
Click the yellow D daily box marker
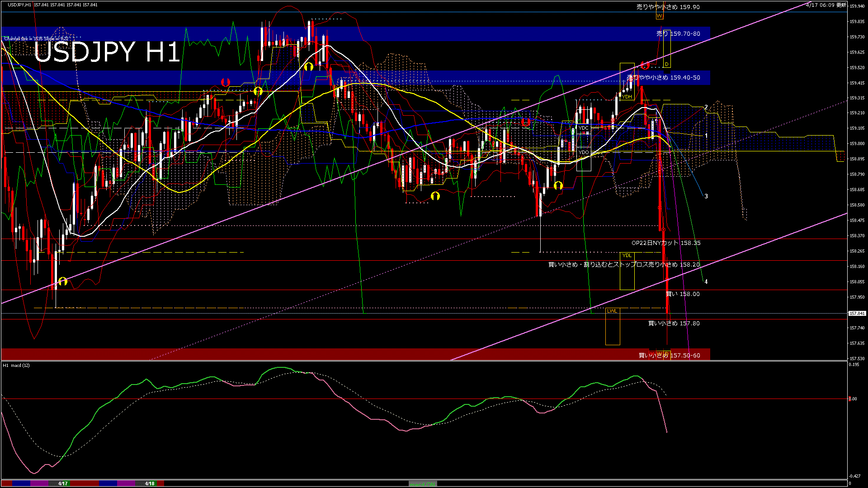click(x=666, y=65)
